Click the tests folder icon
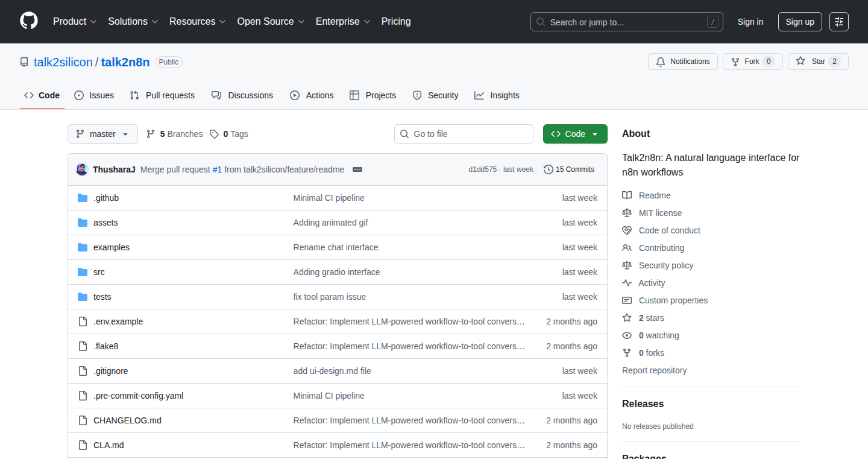The width and height of the screenshot is (868, 459). tap(83, 297)
